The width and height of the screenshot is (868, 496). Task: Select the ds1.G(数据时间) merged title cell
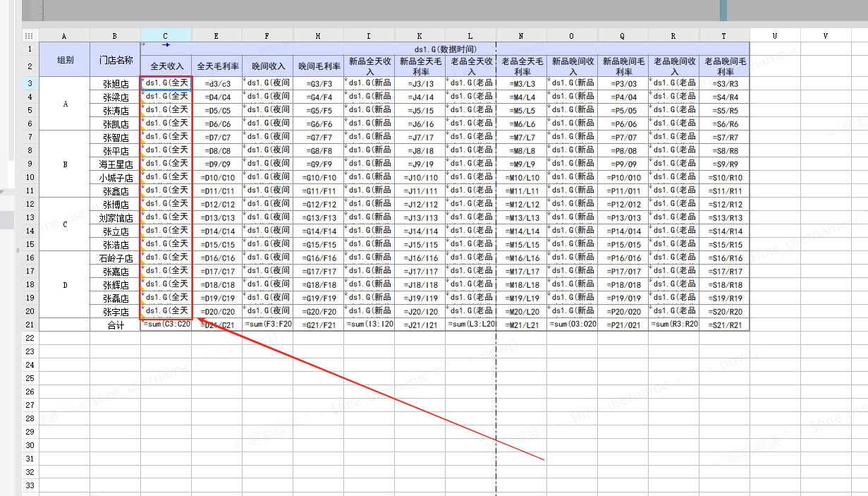pyautogui.click(x=445, y=49)
